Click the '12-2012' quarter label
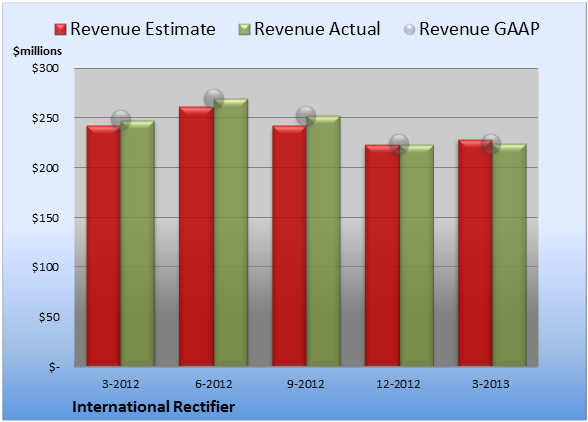 (x=398, y=384)
